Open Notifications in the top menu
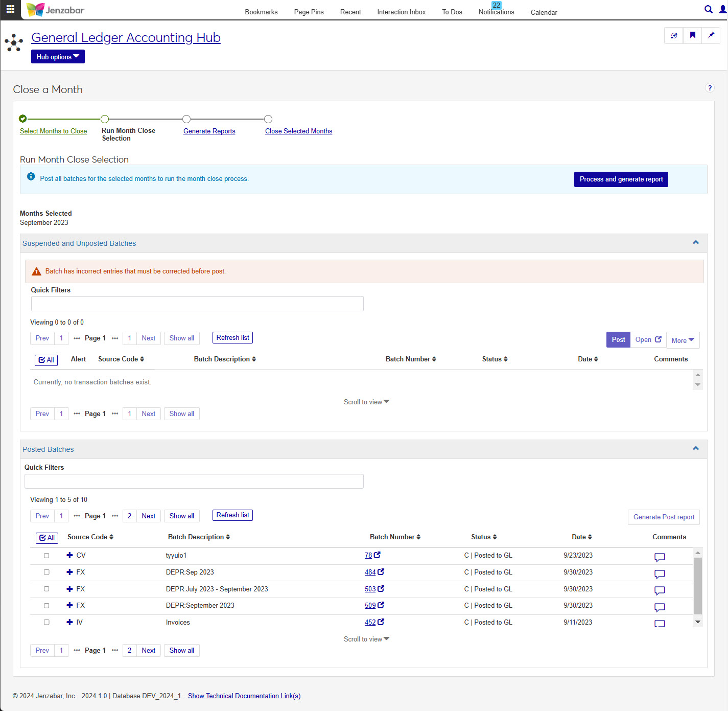 (496, 12)
